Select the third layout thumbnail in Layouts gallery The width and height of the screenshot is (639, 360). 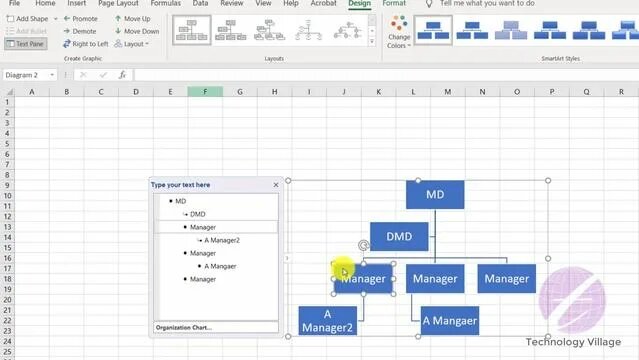[269, 30]
